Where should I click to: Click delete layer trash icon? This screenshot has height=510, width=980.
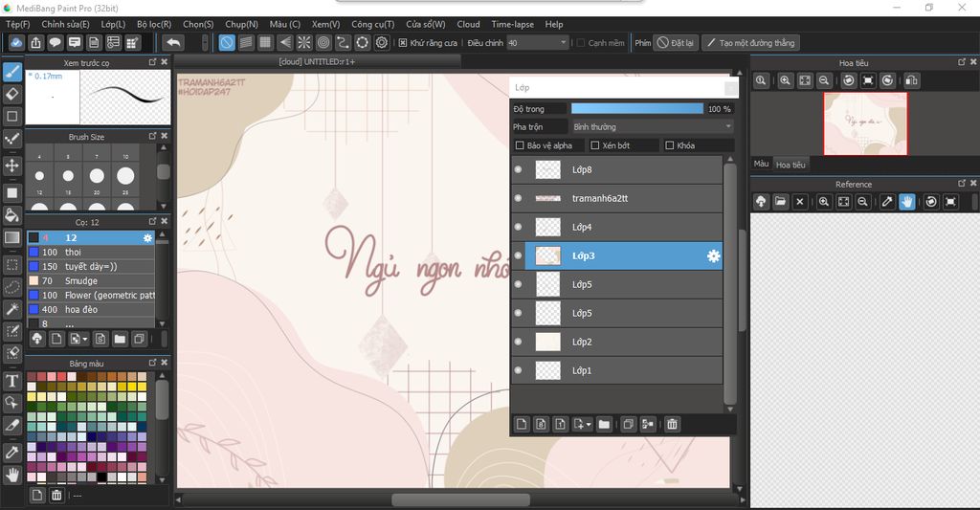[672, 425]
